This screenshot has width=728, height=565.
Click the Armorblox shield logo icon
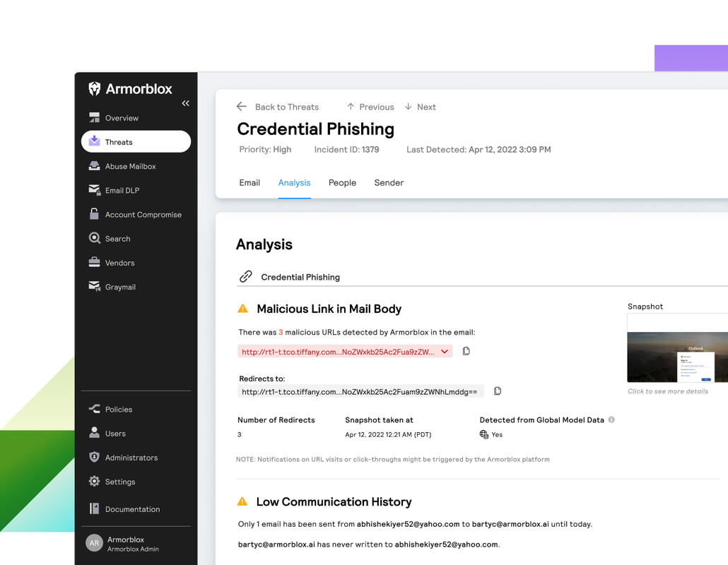[94, 88]
